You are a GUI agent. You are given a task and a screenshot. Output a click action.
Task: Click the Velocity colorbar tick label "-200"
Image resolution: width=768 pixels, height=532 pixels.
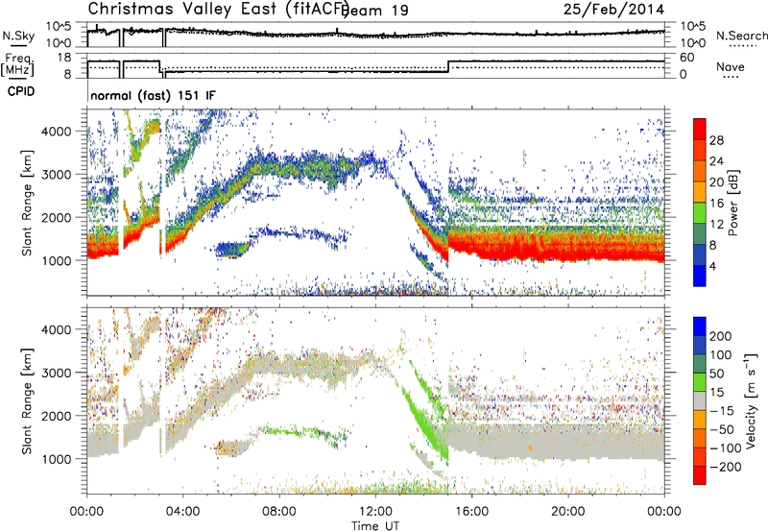pyautogui.click(x=725, y=467)
